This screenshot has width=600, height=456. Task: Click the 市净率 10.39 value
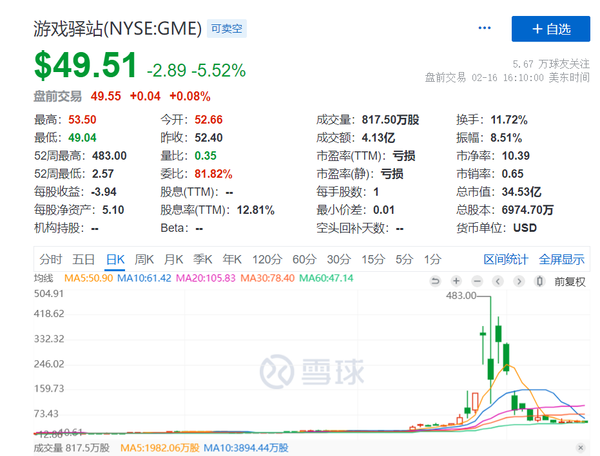click(516, 156)
